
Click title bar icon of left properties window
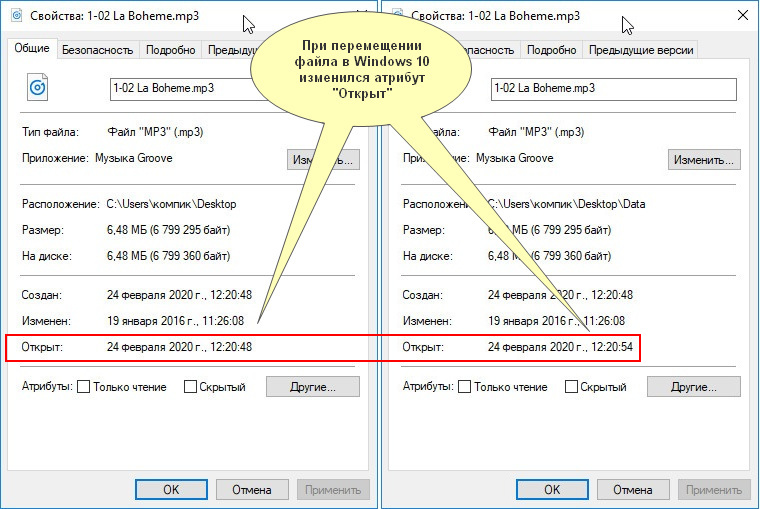(15, 17)
